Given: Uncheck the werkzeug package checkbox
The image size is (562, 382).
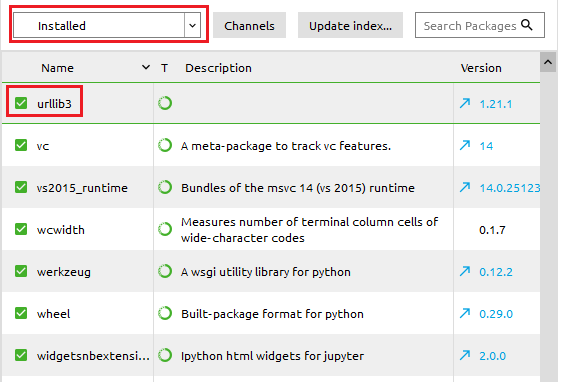Looking at the screenshot, I should (x=21, y=271).
